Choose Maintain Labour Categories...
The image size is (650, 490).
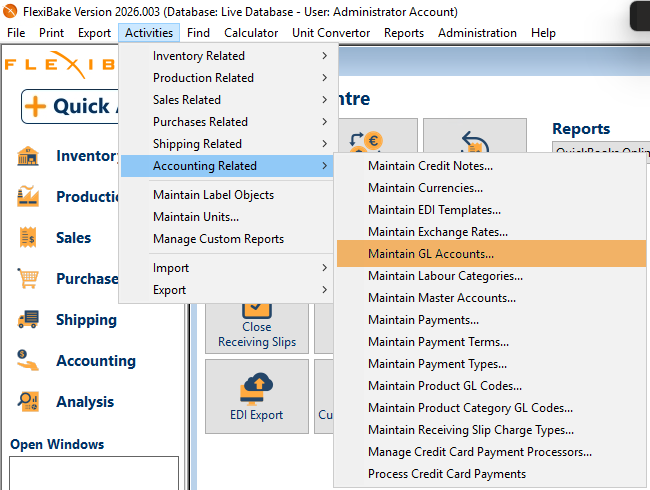[x=491, y=276]
